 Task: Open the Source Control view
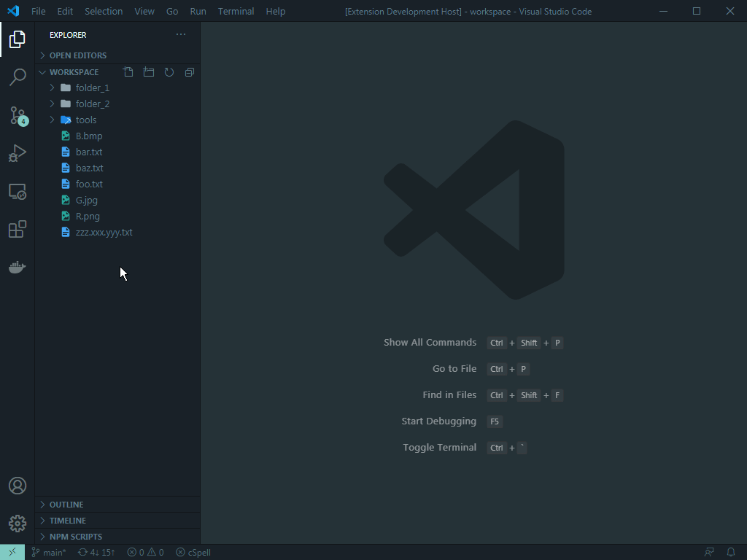(x=18, y=116)
